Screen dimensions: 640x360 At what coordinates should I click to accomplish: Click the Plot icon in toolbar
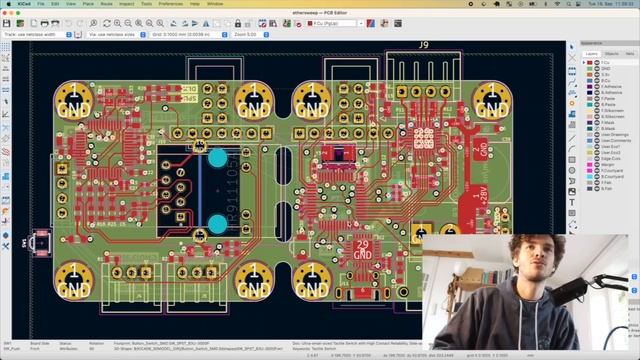[x=55, y=23]
